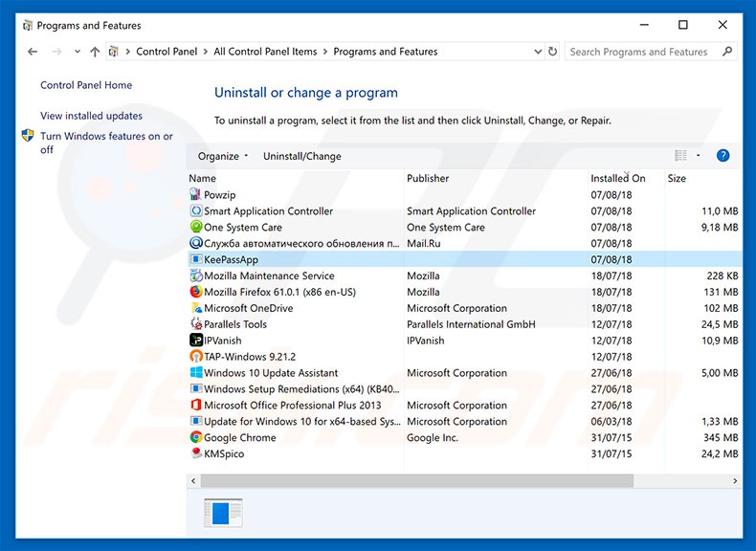Click the Mail.Ru publisher cell
The height and width of the screenshot is (551, 756).
click(424, 243)
